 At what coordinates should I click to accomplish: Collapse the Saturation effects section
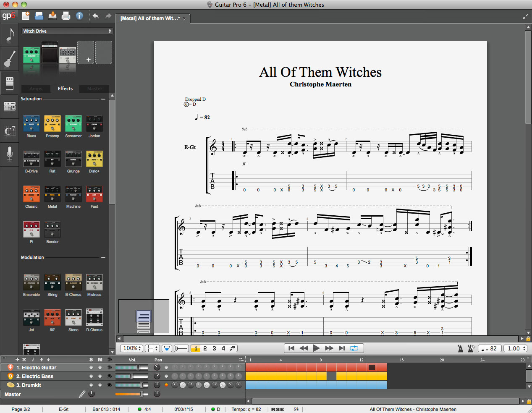click(103, 99)
